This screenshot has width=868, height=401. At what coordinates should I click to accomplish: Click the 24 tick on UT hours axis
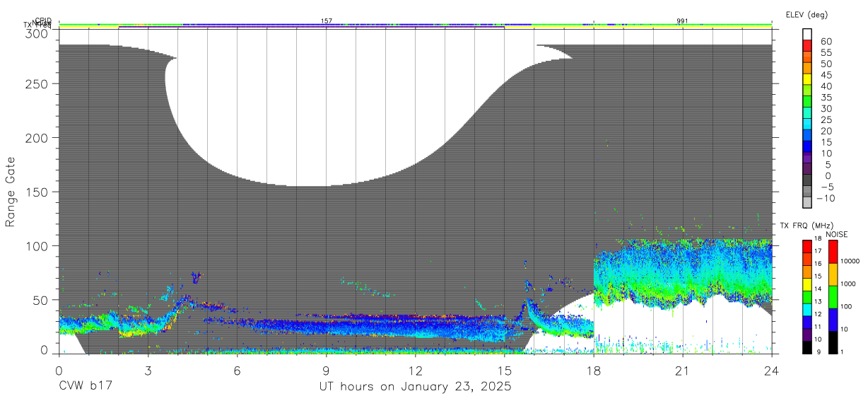(x=772, y=371)
